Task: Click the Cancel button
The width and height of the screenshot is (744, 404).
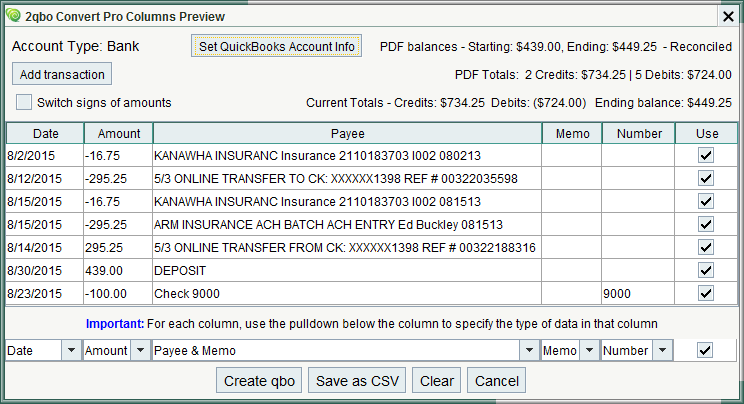Action: [x=496, y=380]
